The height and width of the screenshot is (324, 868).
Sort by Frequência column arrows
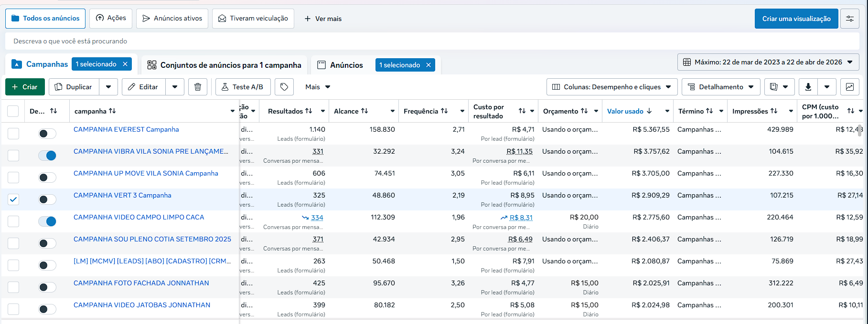tap(444, 111)
